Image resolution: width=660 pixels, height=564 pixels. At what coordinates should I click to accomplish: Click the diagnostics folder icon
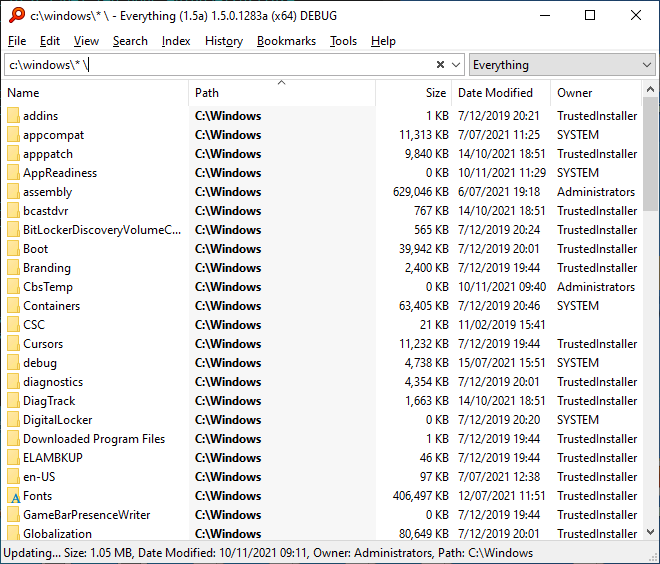point(13,382)
